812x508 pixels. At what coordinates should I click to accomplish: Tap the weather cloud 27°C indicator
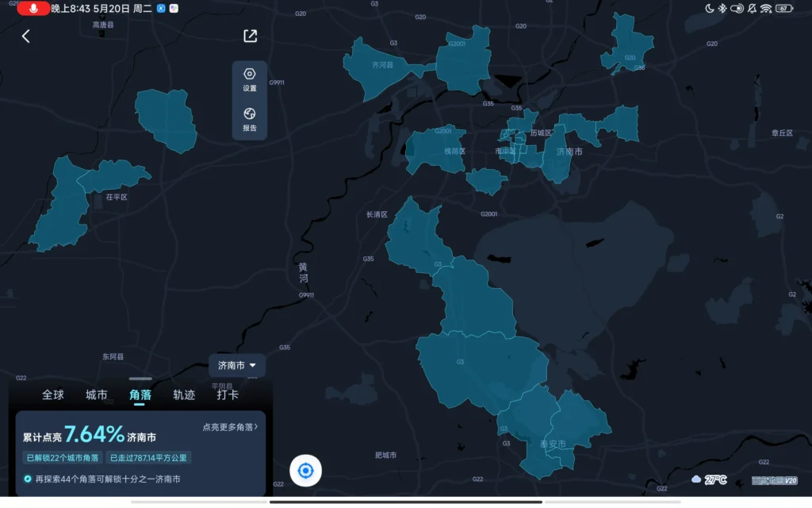click(x=709, y=479)
